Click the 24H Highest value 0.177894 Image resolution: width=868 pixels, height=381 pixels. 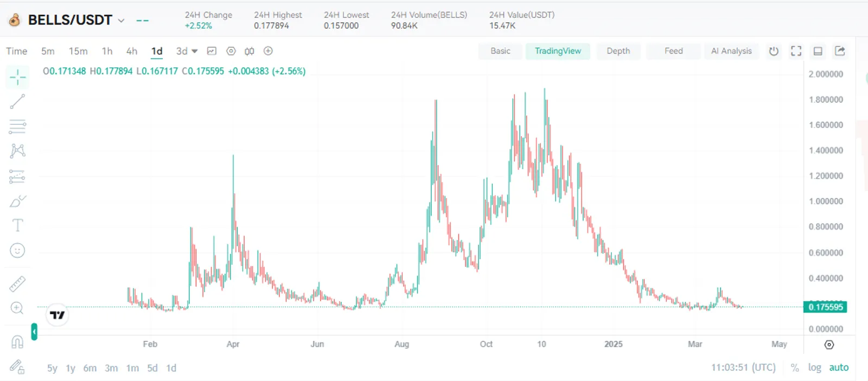point(271,26)
